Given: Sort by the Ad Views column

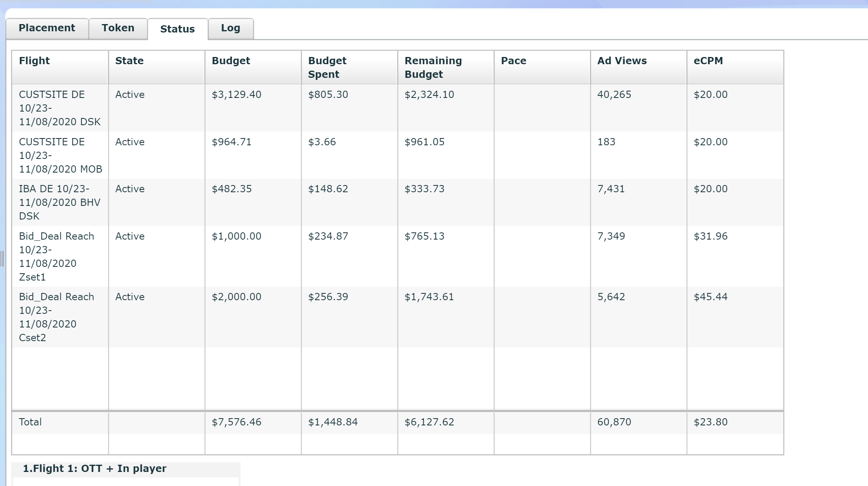Looking at the screenshot, I should click(x=622, y=61).
